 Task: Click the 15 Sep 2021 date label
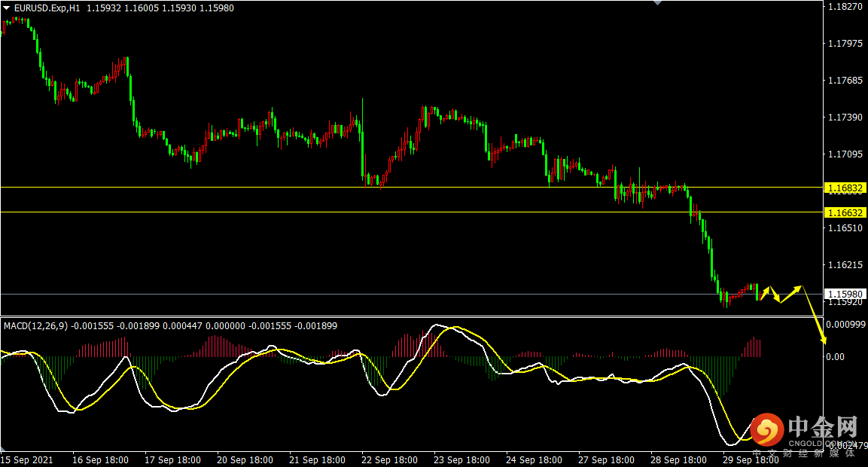(x=27, y=459)
